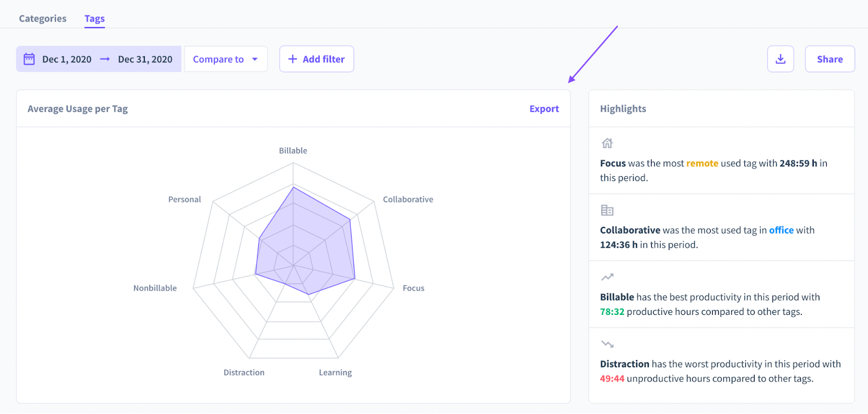This screenshot has width=868, height=414.
Task: Click the Highlights panel heading
Action: coord(623,109)
